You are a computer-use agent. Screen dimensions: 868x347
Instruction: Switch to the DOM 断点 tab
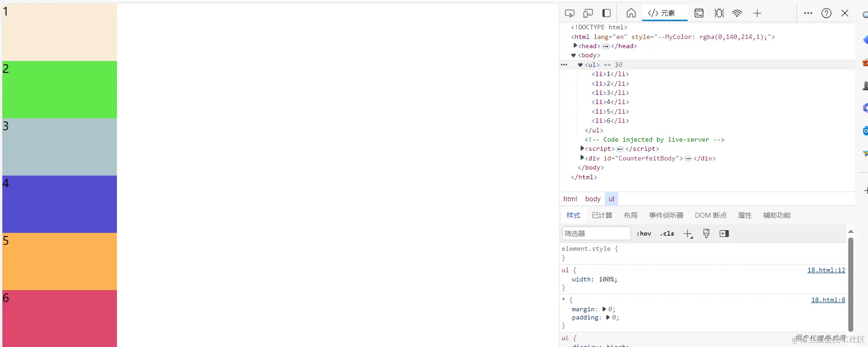point(711,215)
